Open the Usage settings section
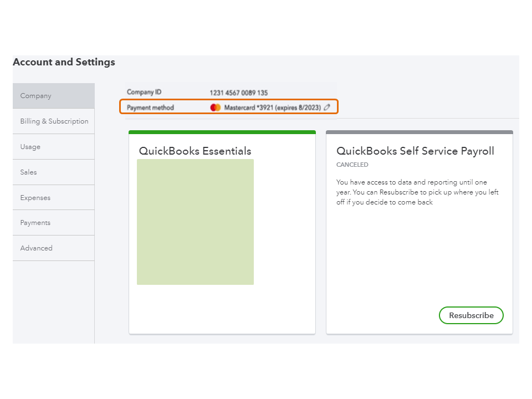Screen dimensions: 532x399 tap(53, 146)
